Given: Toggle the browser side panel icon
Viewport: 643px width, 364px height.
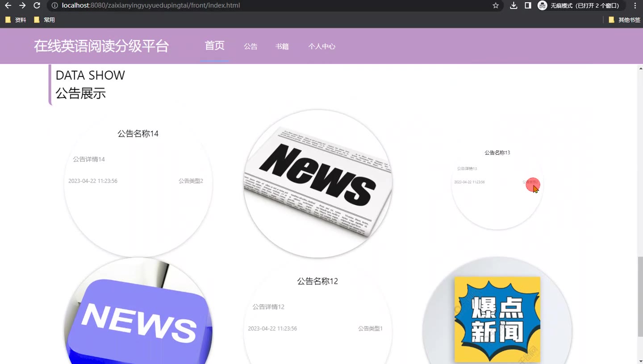Looking at the screenshot, I should (x=528, y=5).
